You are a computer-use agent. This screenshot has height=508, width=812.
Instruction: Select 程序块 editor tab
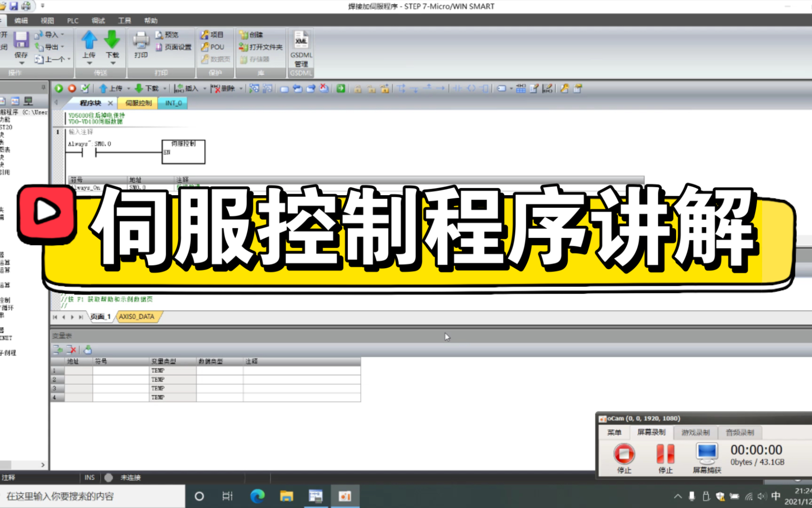[x=90, y=103]
